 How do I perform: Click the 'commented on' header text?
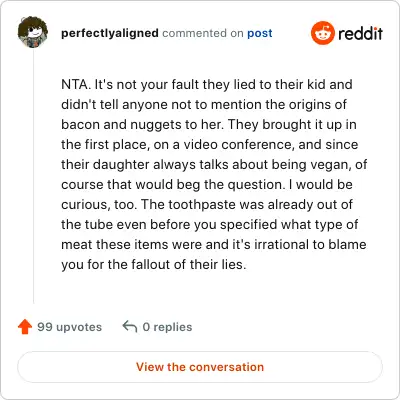tap(203, 33)
